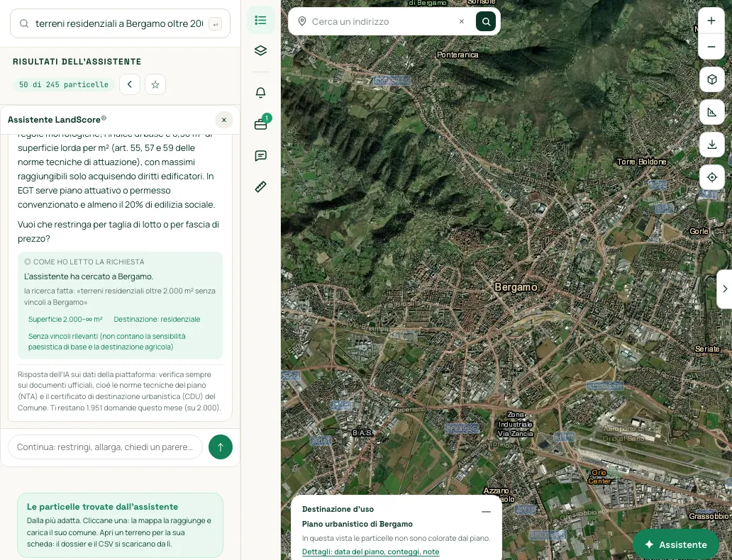
Task: Expand the right side panel chevron
Action: tap(724, 289)
